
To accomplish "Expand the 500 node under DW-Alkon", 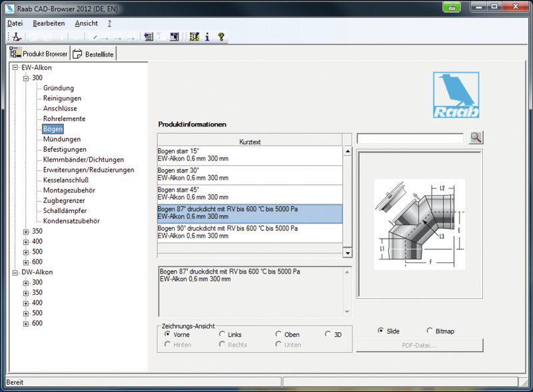I will (x=26, y=313).
